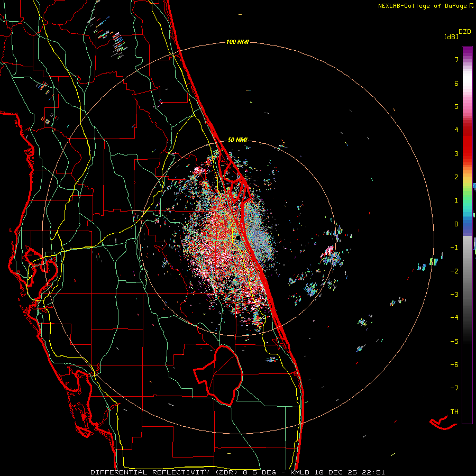
Task: Click the -4 value on color scale
Action: click(x=454, y=317)
